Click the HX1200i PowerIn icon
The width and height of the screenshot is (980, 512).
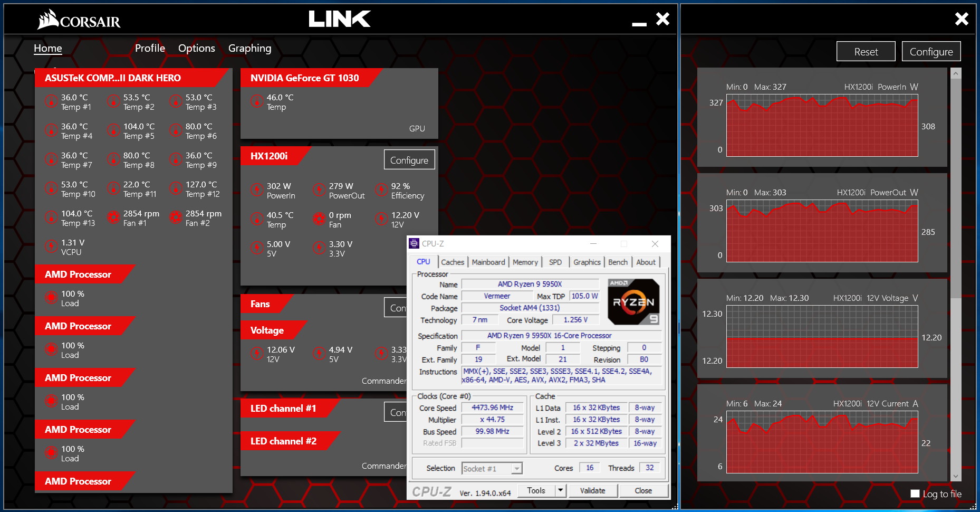point(257,190)
